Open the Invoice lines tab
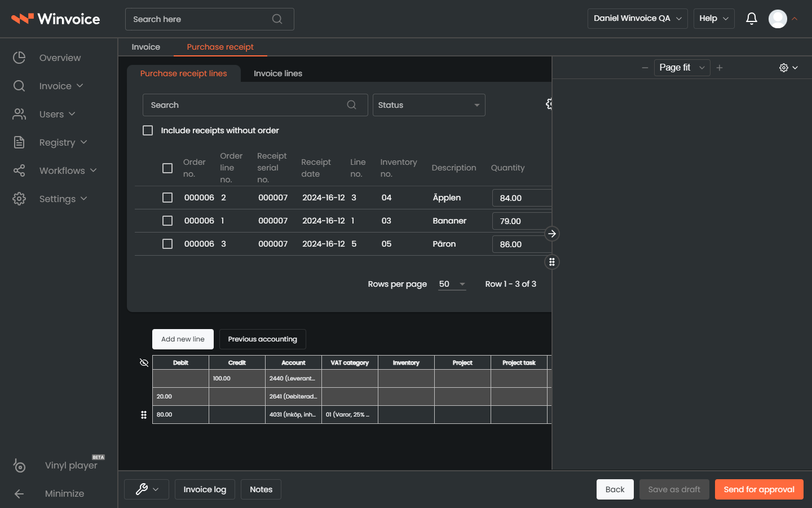812x508 pixels. pos(278,73)
